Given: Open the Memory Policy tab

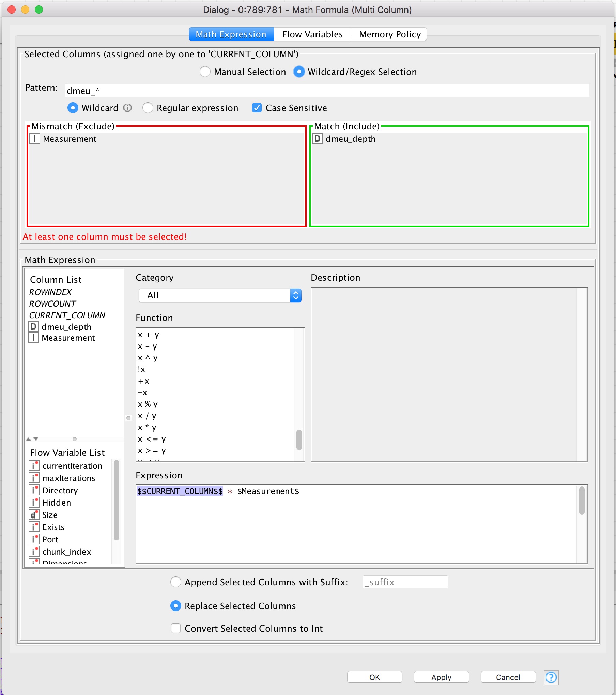Looking at the screenshot, I should tap(389, 34).
